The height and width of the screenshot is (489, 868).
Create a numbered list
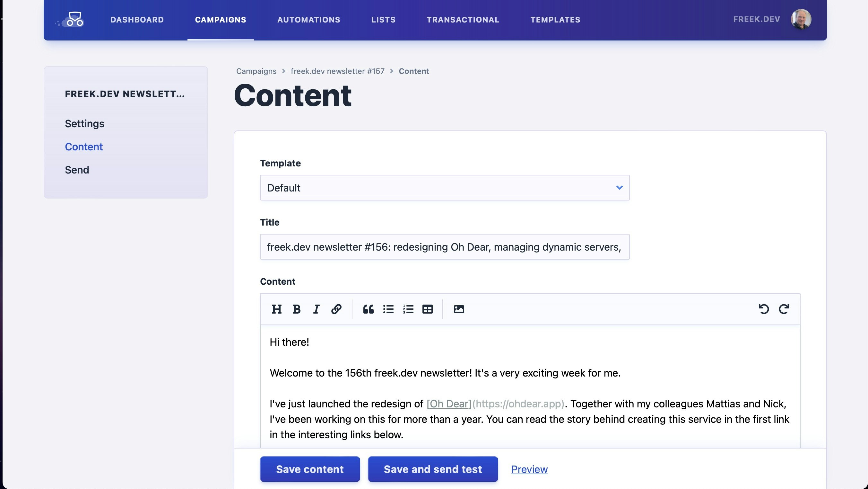[x=408, y=309]
